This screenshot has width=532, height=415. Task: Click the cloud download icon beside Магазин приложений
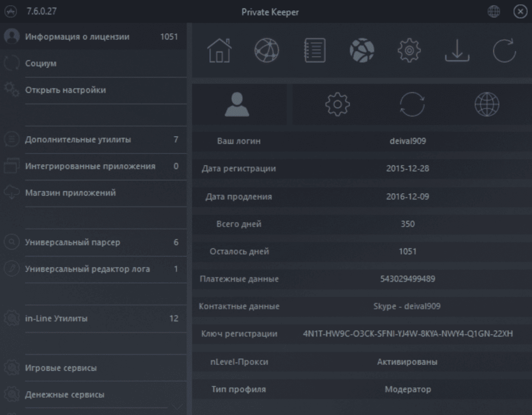11,192
